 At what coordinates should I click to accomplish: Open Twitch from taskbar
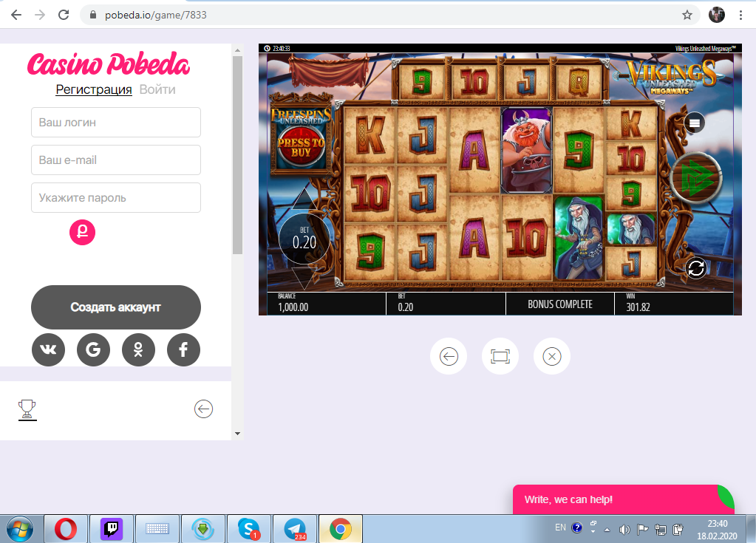pyautogui.click(x=112, y=529)
